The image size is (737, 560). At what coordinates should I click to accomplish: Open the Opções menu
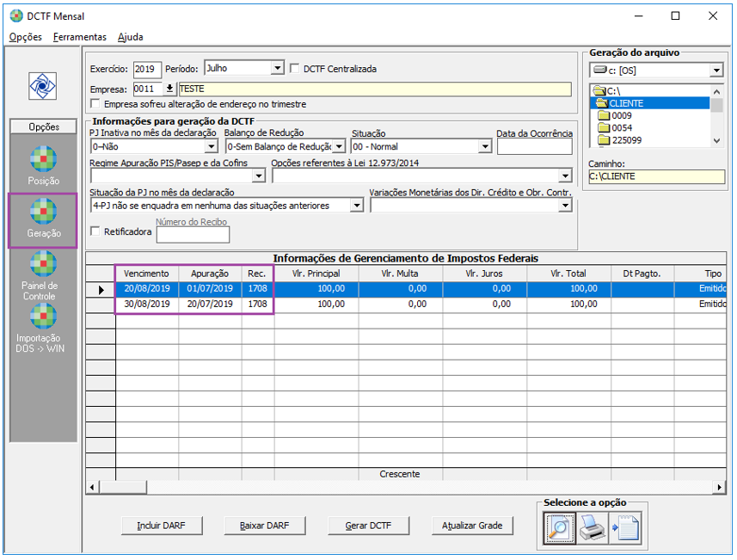pos(26,37)
